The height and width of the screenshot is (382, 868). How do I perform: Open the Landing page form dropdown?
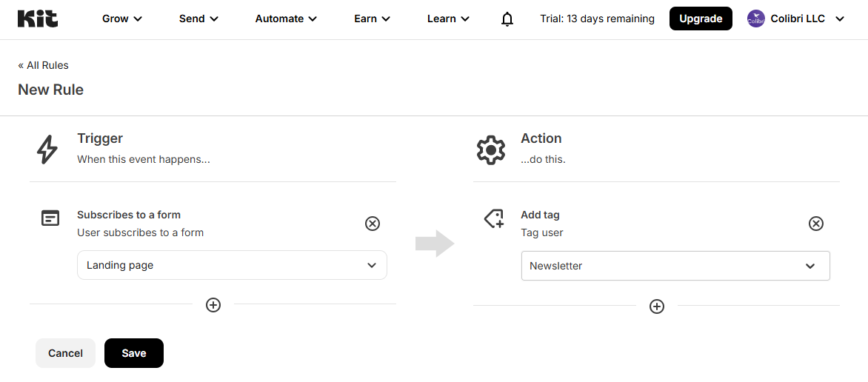coord(232,265)
